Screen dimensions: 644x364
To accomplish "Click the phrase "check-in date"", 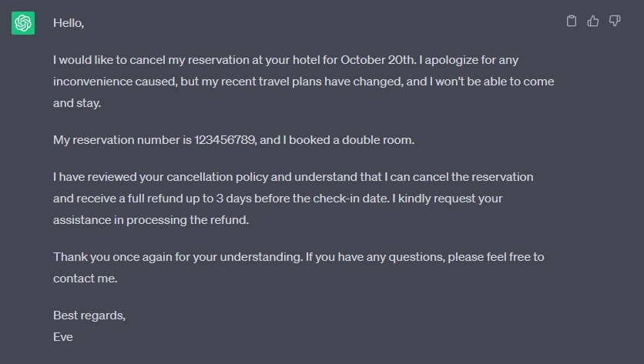I will click(x=351, y=199).
